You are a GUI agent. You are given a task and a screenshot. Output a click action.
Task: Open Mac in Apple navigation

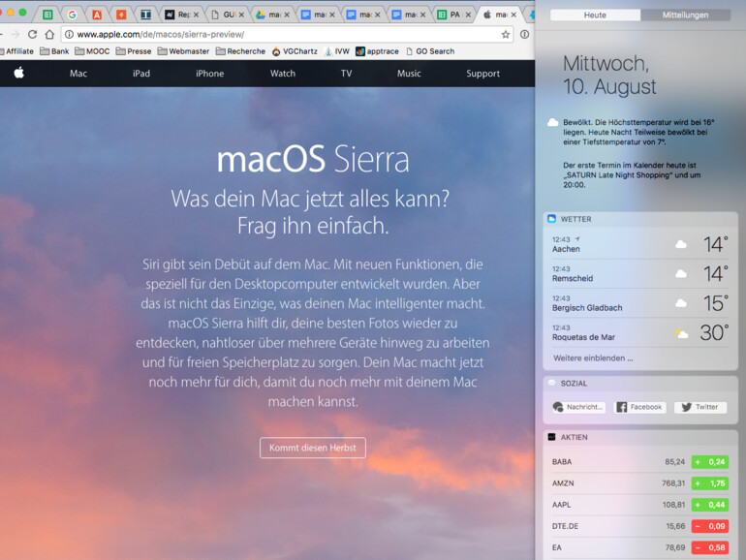(78, 74)
